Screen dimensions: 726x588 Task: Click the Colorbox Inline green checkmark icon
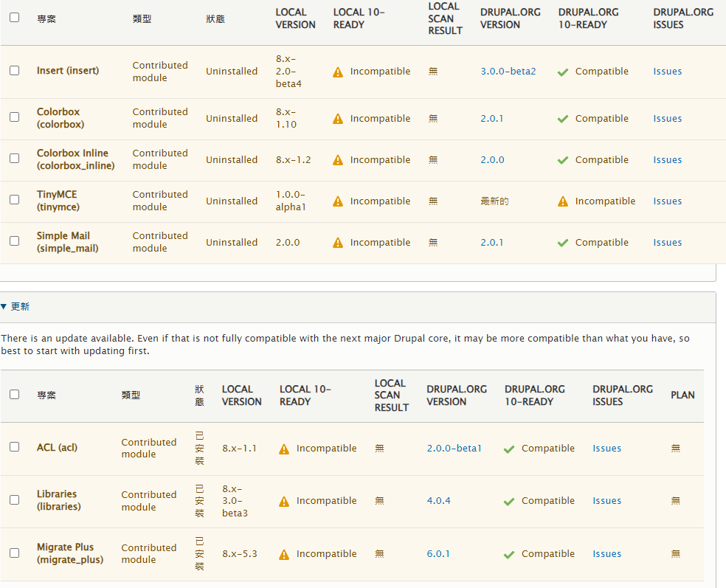563,160
